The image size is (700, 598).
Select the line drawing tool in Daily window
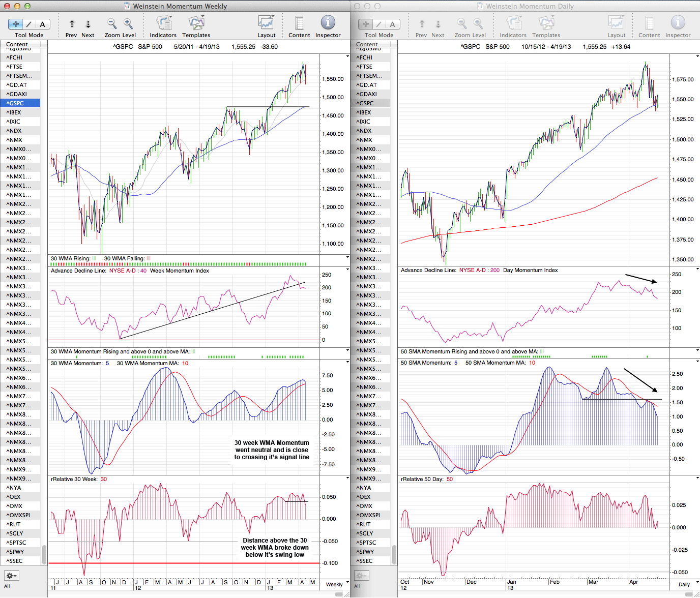(x=379, y=24)
